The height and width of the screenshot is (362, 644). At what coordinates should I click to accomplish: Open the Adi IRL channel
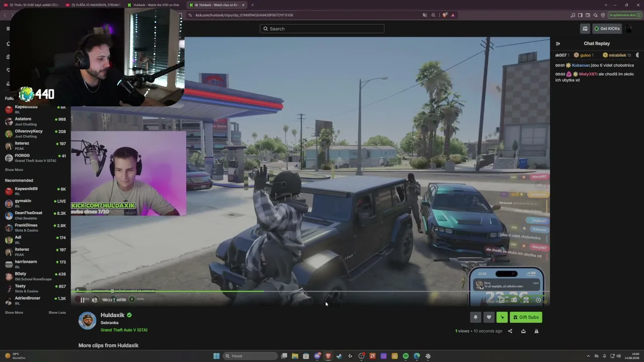(35, 240)
